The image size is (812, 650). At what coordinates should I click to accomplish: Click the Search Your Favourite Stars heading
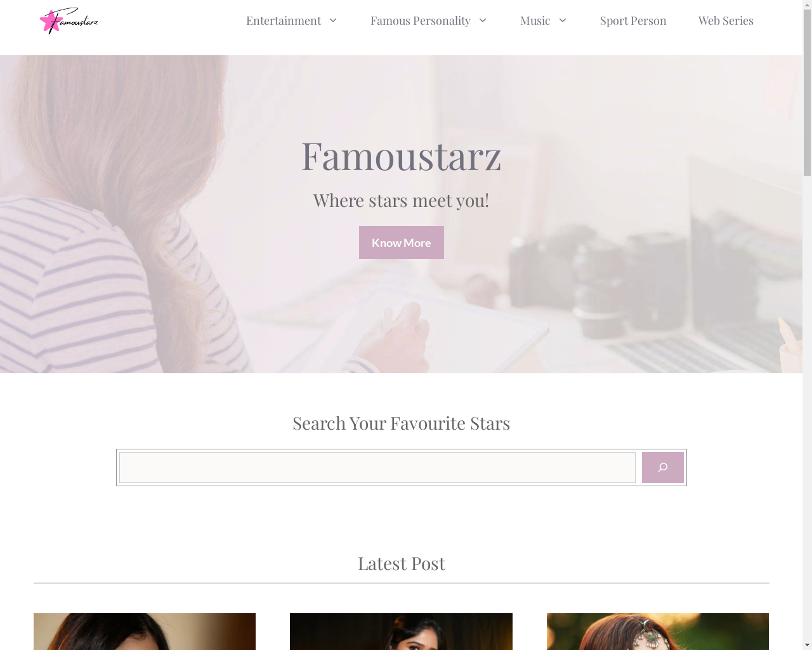(401, 423)
